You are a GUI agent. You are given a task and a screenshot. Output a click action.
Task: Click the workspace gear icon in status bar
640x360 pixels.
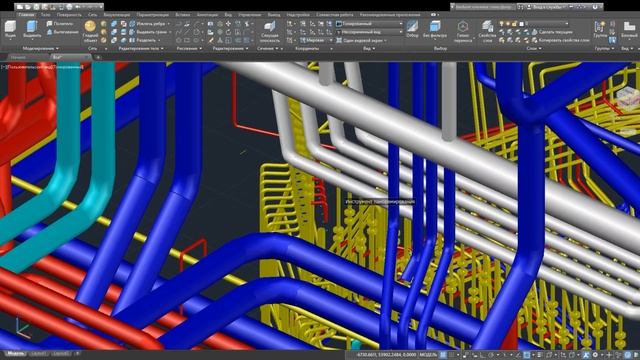[x=595, y=355]
